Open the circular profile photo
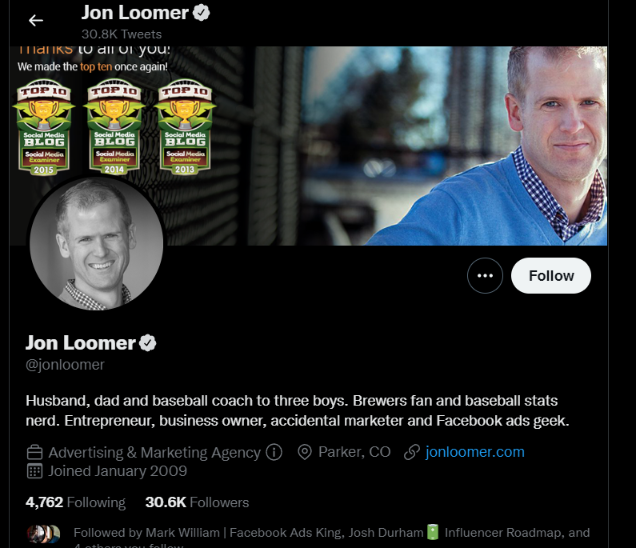 pos(97,243)
